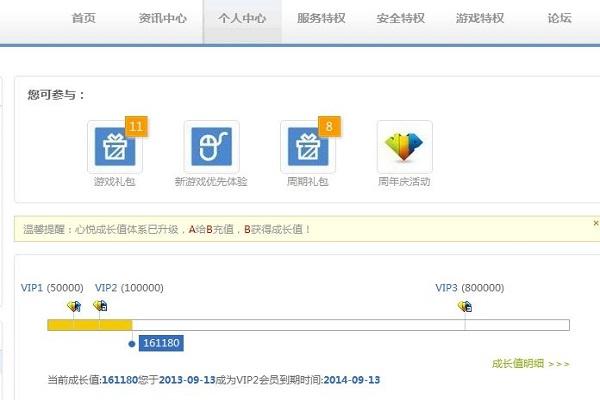This screenshot has height=400, width=600.
Task: Open the 服务特权 tab
Action: pos(321,18)
